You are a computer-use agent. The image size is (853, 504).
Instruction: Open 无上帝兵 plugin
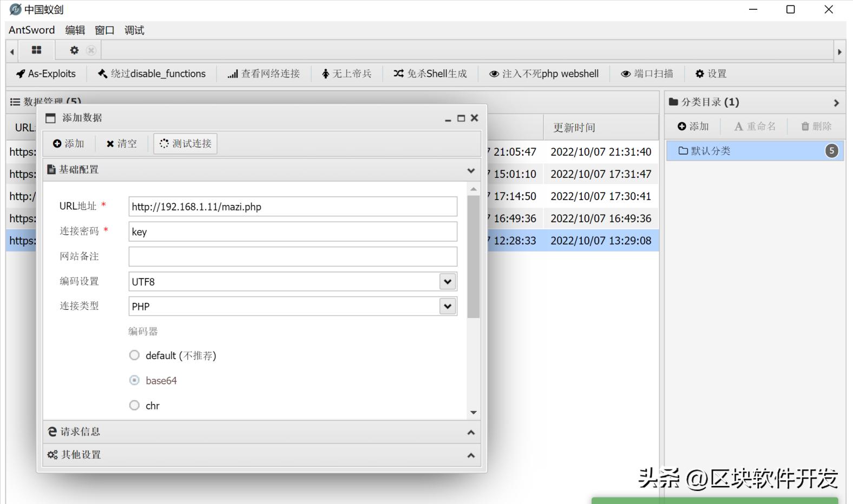pyautogui.click(x=346, y=74)
